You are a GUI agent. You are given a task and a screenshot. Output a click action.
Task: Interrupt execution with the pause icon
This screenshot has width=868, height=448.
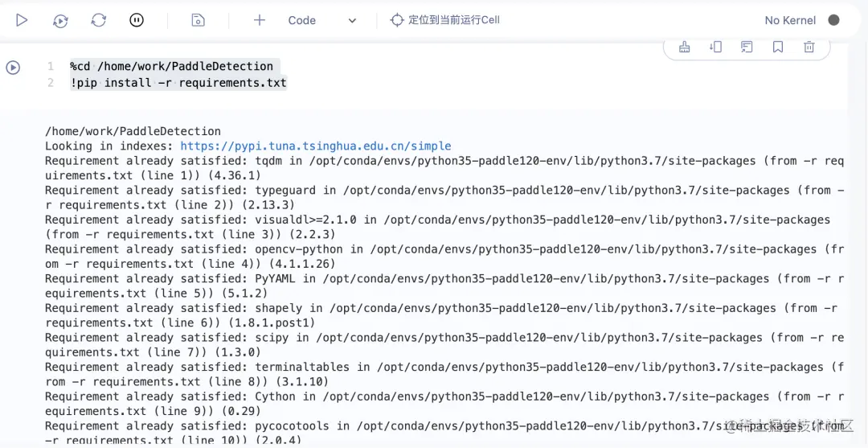point(136,20)
